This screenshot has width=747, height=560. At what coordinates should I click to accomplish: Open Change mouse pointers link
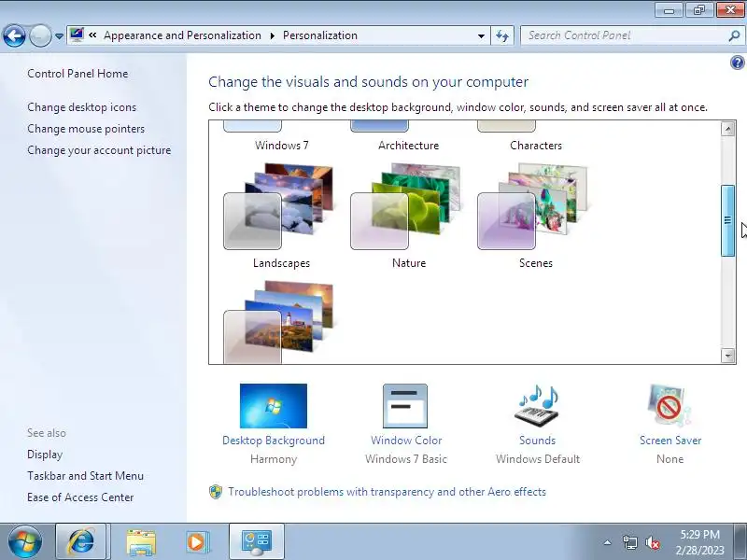click(x=86, y=129)
